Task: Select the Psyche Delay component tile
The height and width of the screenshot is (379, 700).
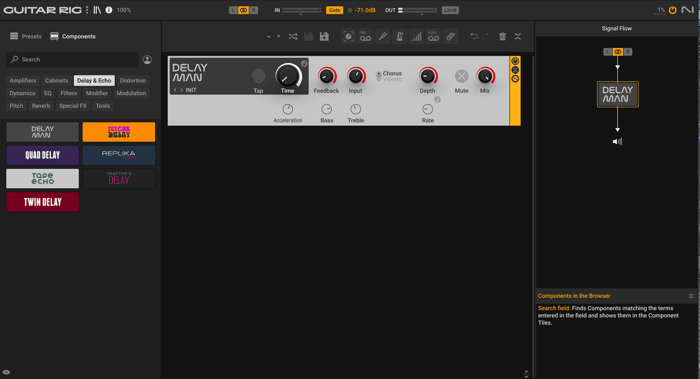Action: [x=119, y=132]
